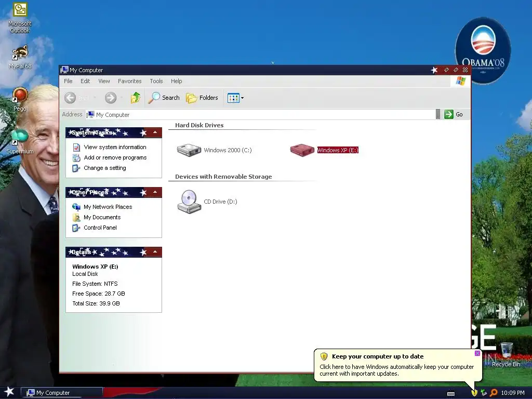Select the CD Drive (D:) icon
The image size is (532, 399).
(x=189, y=202)
